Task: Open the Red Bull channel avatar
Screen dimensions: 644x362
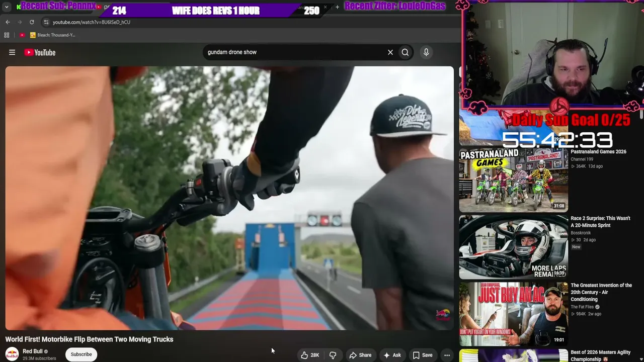Action: (x=12, y=354)
